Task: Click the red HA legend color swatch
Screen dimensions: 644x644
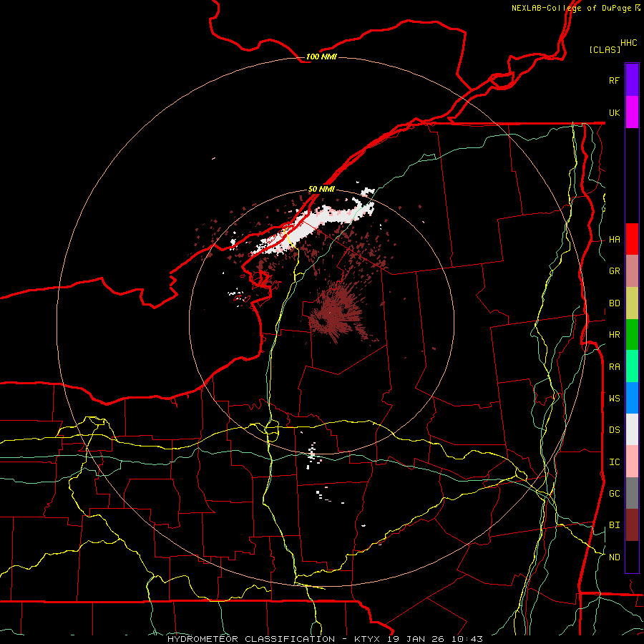Action: pos(632,239)
